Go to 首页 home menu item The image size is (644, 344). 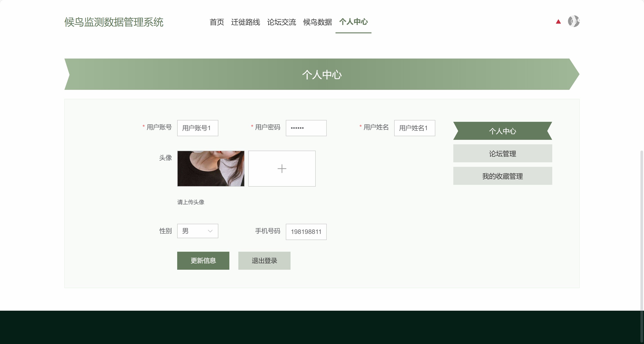coord(217,22)
